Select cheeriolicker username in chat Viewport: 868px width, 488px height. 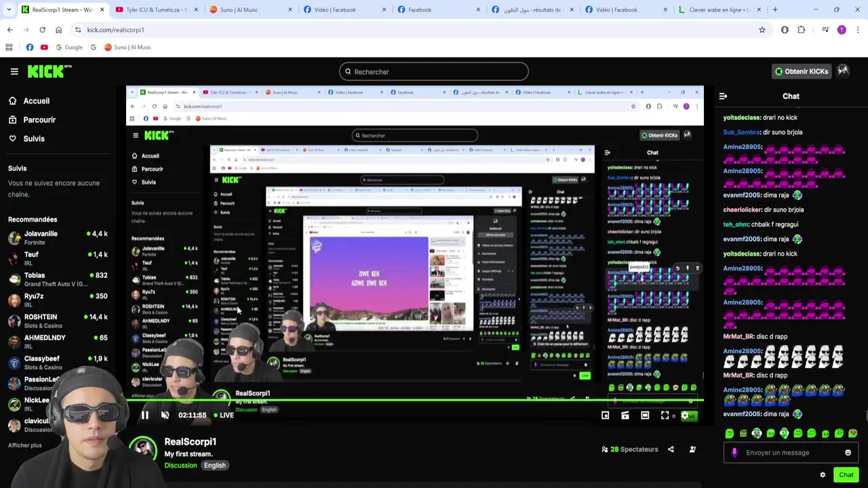click(x=742, y=209)
